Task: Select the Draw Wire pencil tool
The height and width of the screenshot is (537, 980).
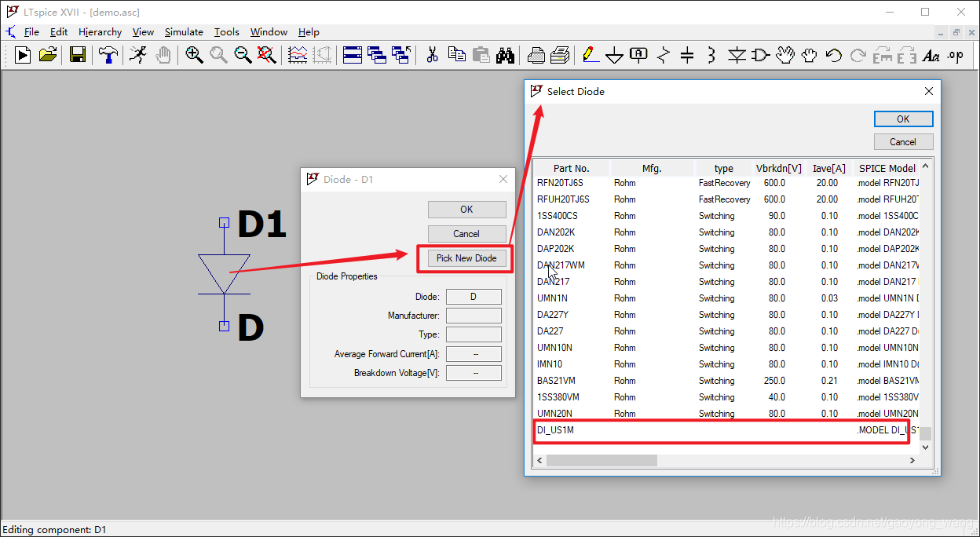Action: pyautogui.click(x=591, y=55)
